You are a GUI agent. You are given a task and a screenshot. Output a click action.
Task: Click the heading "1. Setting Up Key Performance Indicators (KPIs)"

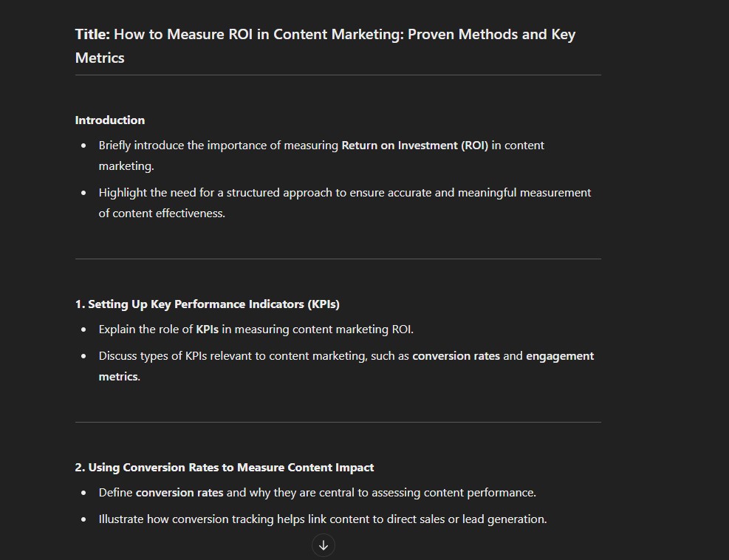[208, 304]
